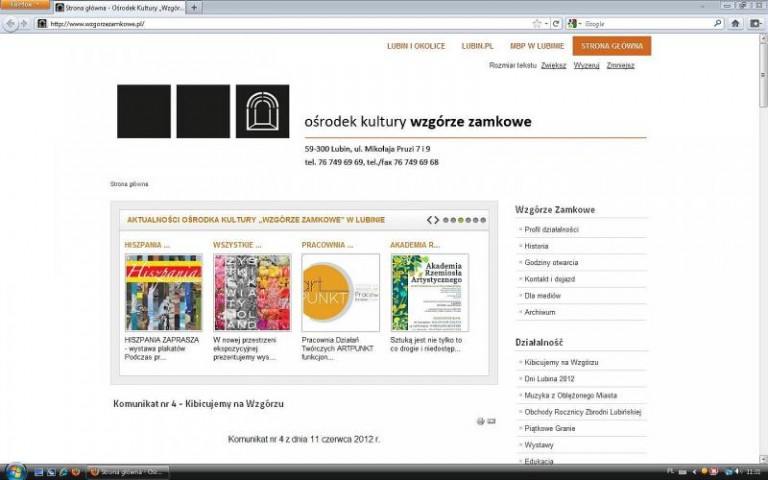Open Historia sidebar item

point(536,246)
